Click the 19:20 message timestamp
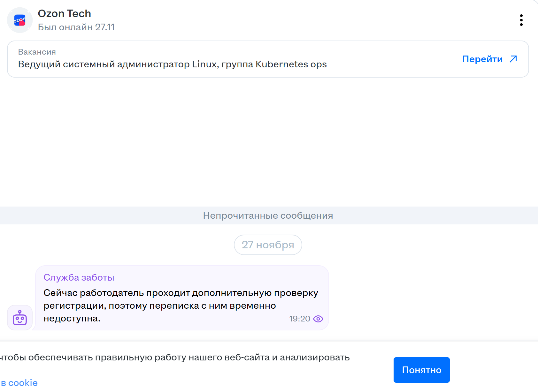538x392 pixels. pyautogui.click(x=299, y=319)
